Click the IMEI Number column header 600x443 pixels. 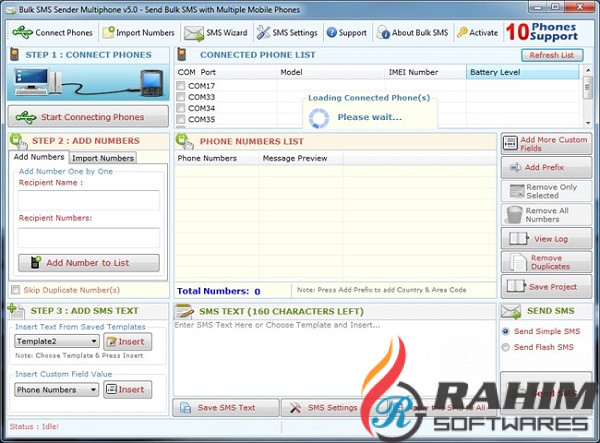pyautogui.click(x=425, y=72)
